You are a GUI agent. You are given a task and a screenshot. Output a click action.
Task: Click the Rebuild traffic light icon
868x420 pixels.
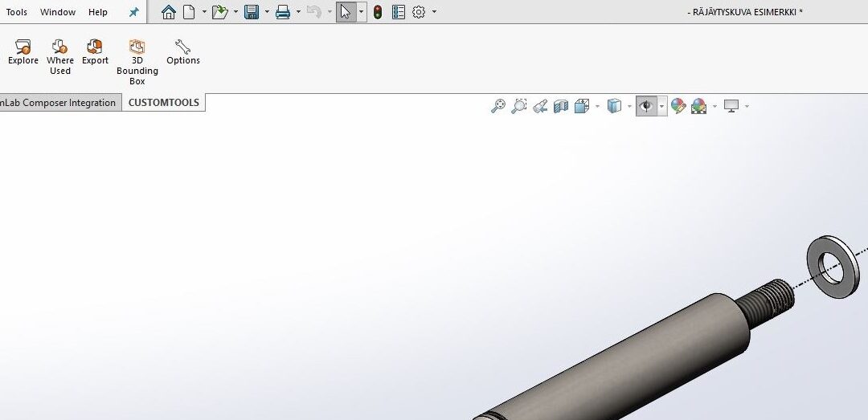pos(377,12)
